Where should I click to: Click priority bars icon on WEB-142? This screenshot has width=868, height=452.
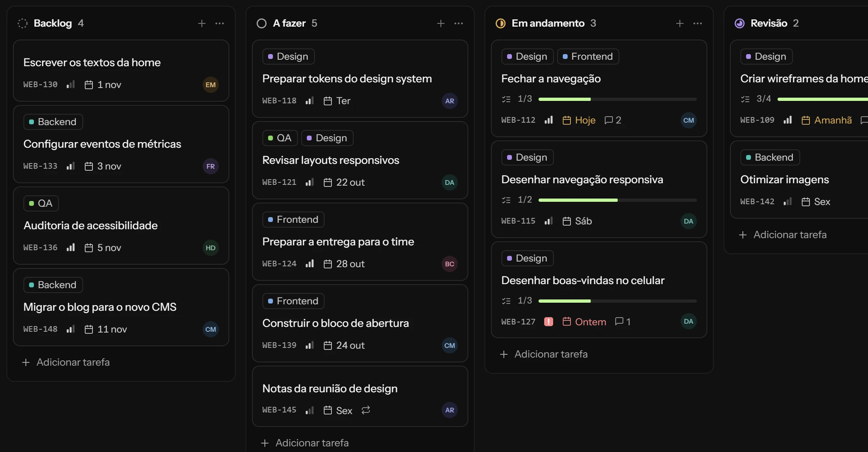click(x=788, y=202)
